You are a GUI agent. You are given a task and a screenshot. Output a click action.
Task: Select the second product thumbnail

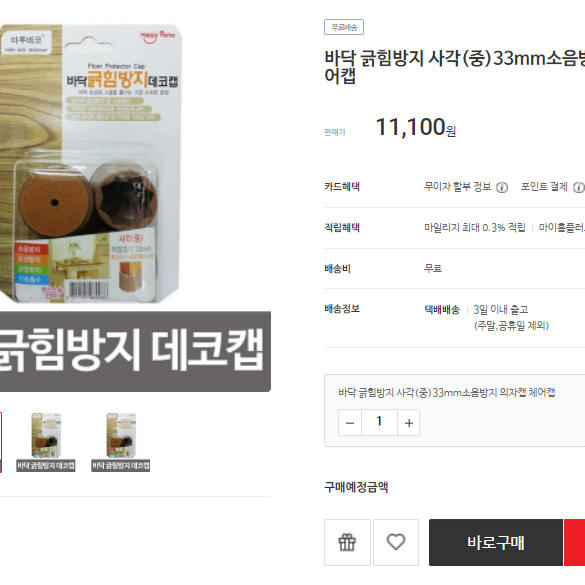[46, 442]
